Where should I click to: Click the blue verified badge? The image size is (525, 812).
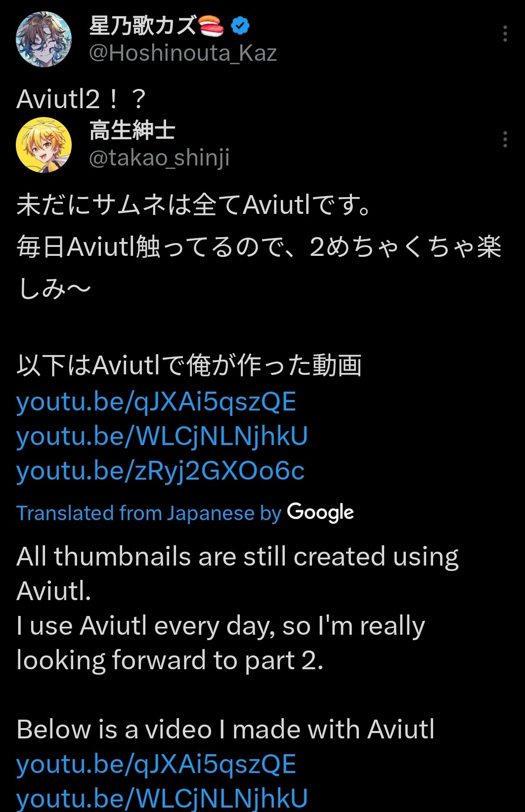[x=240, y=26]
